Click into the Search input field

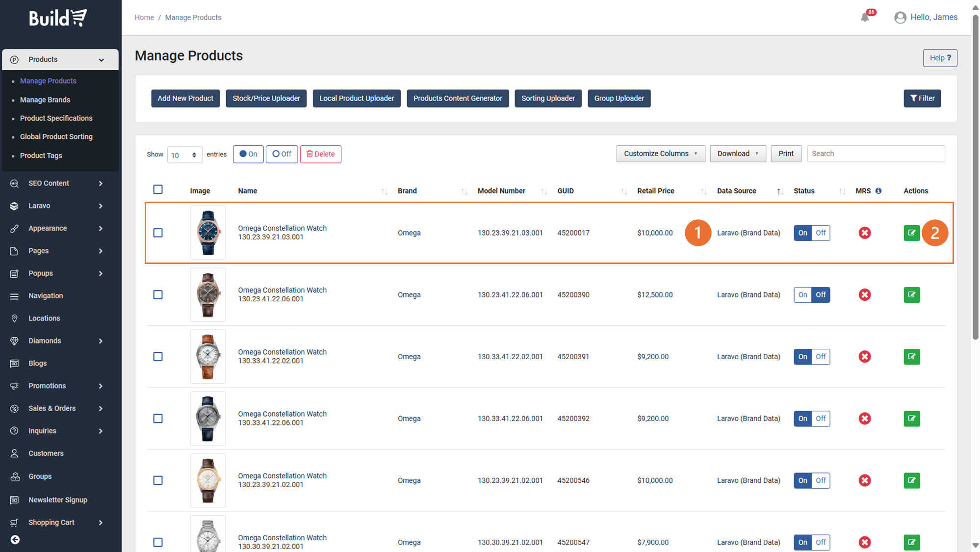(x=875, y=154)
